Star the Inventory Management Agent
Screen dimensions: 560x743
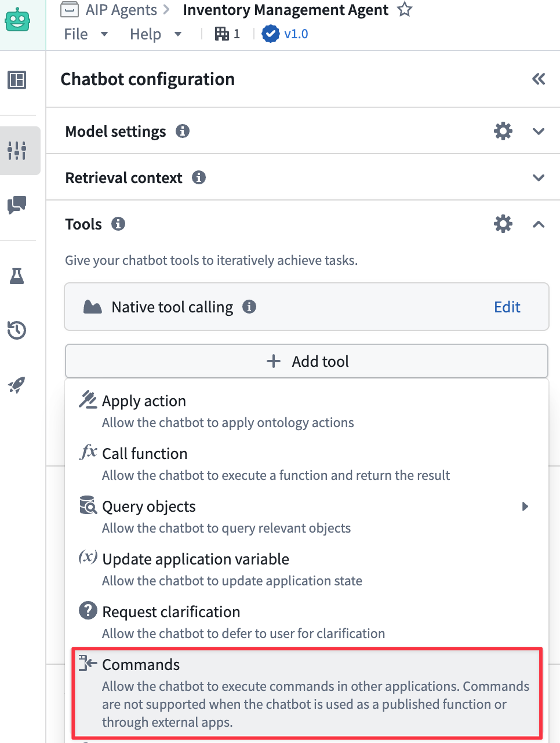pos(404,9)
